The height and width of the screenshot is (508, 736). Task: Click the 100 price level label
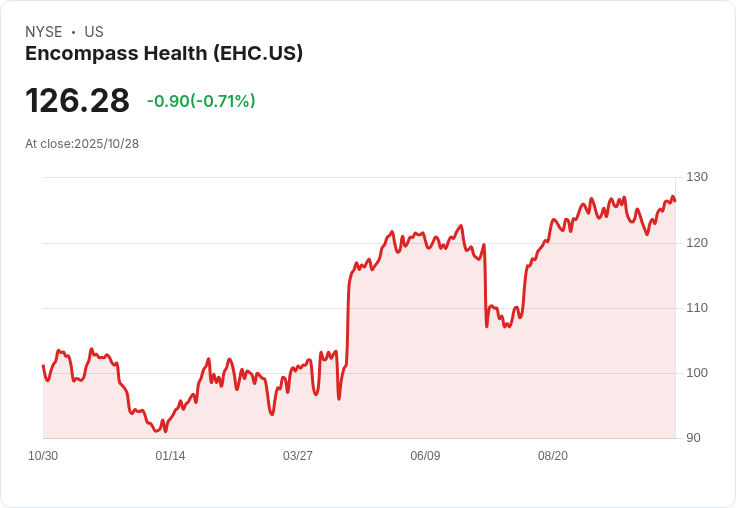696,373
